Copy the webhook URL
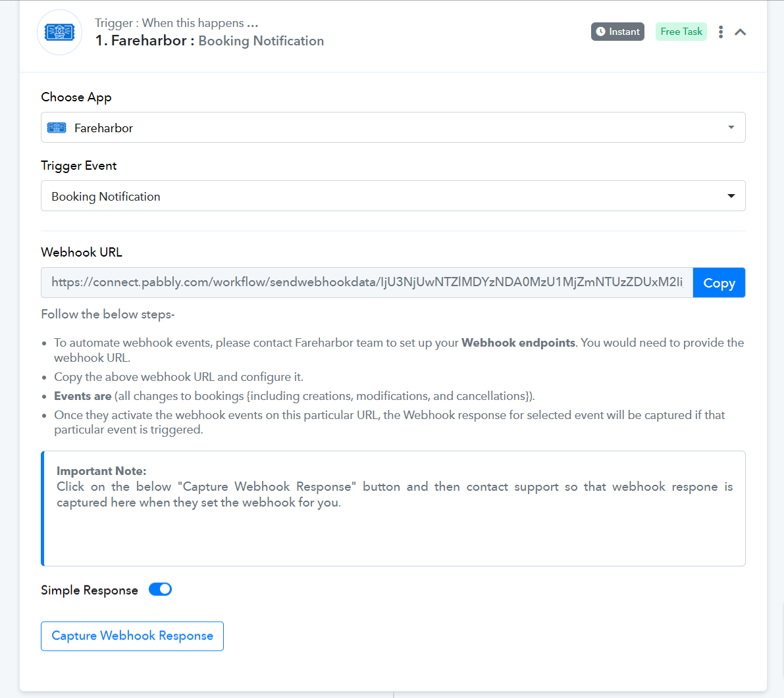Image resolution: width=784 pixels, height=698 pixels. tap(719, 283)
